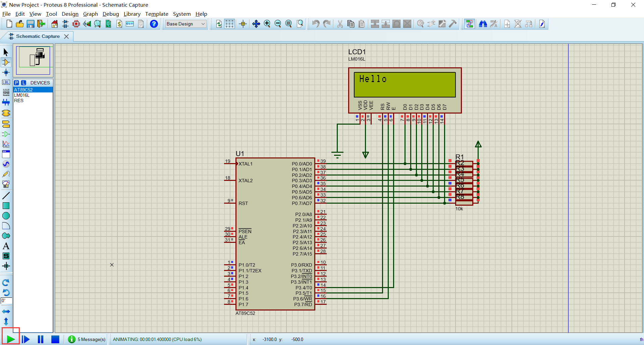The image size is (644, 345).
Task: Redo action arrow icon
Action: point(327,24)
